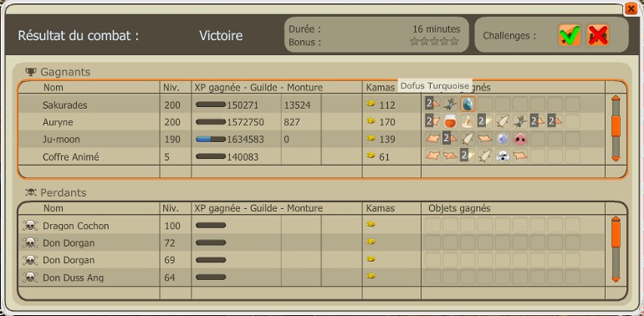Click Auryne's kamas amount 170
Screen dimensions: 644x316
pos(387,122)
